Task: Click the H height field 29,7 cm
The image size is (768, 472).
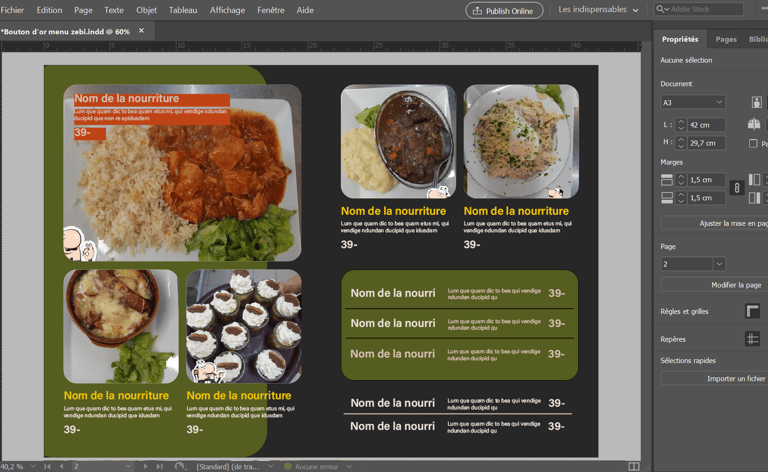Action: tap(706, 143)
